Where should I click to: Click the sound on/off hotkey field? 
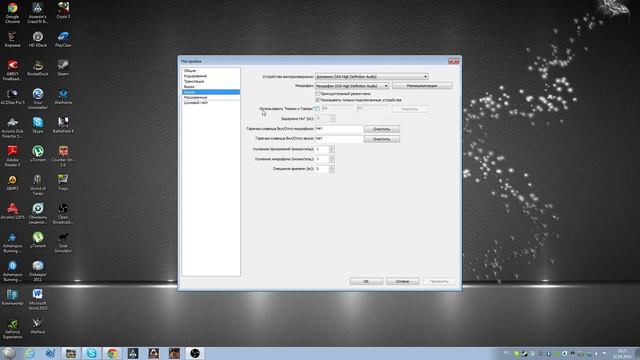click(339, 139)
